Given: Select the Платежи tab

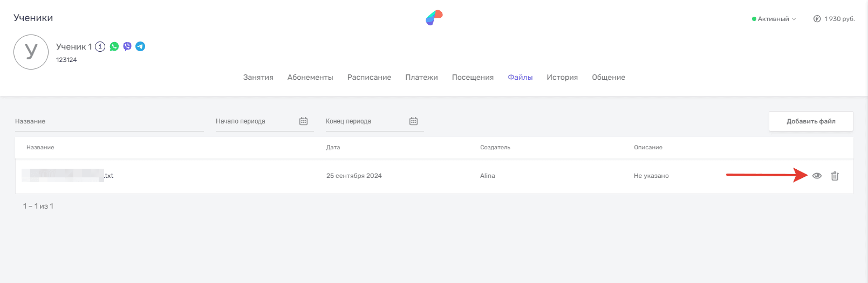Looking at the screenshot, I should pos(421,77).
